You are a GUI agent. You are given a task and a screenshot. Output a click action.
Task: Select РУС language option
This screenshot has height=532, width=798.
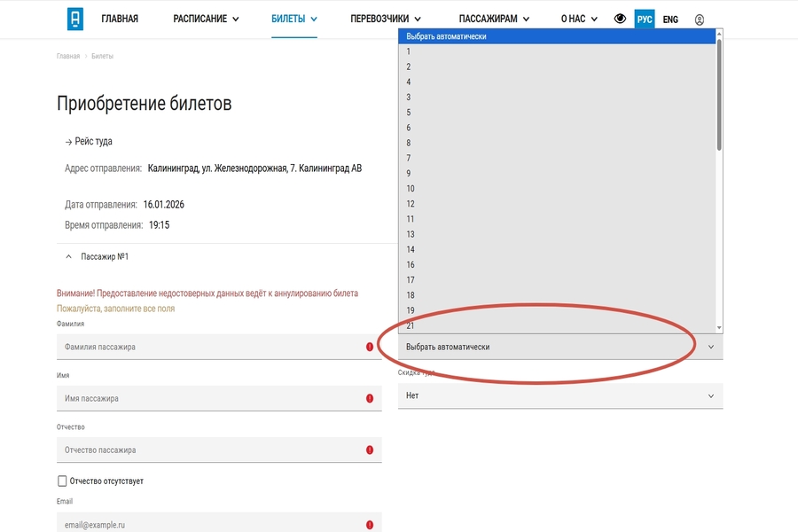pyautogui.click(x=645, y=20)
